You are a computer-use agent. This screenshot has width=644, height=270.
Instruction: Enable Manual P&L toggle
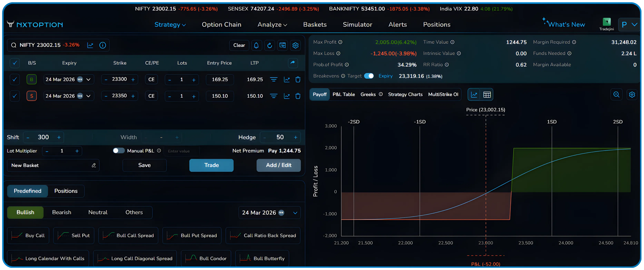click(119, 151)
